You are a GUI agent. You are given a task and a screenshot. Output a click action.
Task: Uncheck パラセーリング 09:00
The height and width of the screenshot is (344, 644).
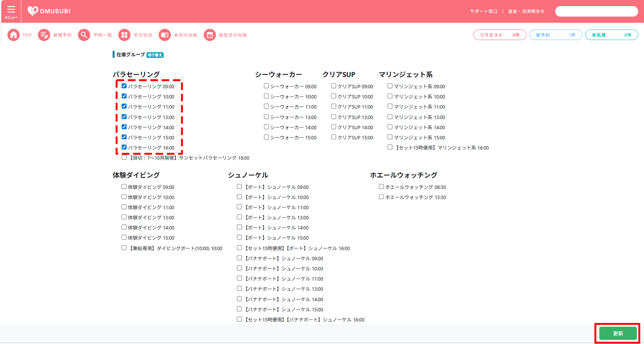(124, 86)
